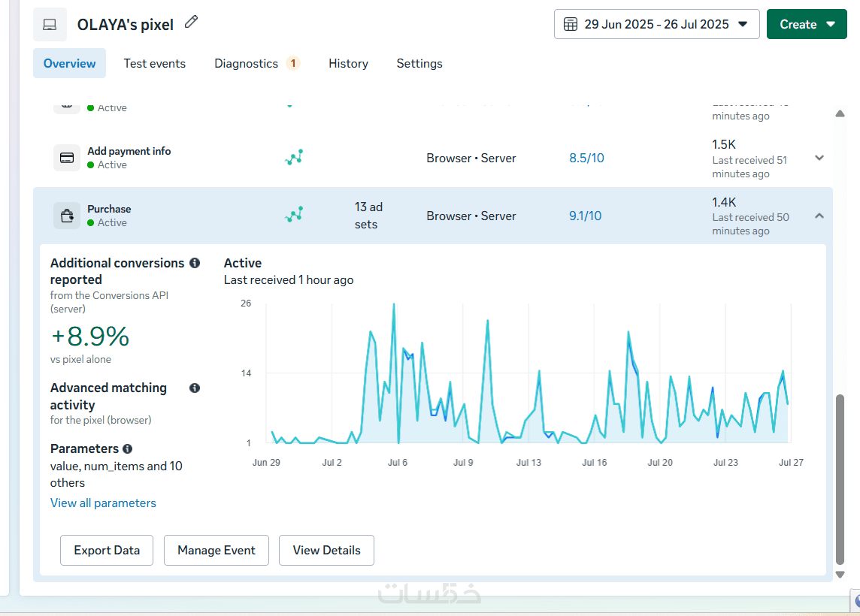Open the History tab

point(348,64)
